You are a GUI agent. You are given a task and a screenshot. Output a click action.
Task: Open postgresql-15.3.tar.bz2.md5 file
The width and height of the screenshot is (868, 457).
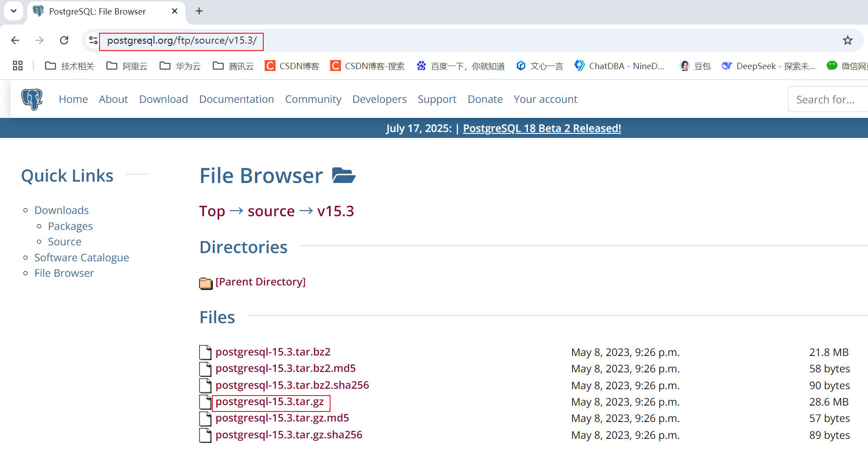(286, 368)
